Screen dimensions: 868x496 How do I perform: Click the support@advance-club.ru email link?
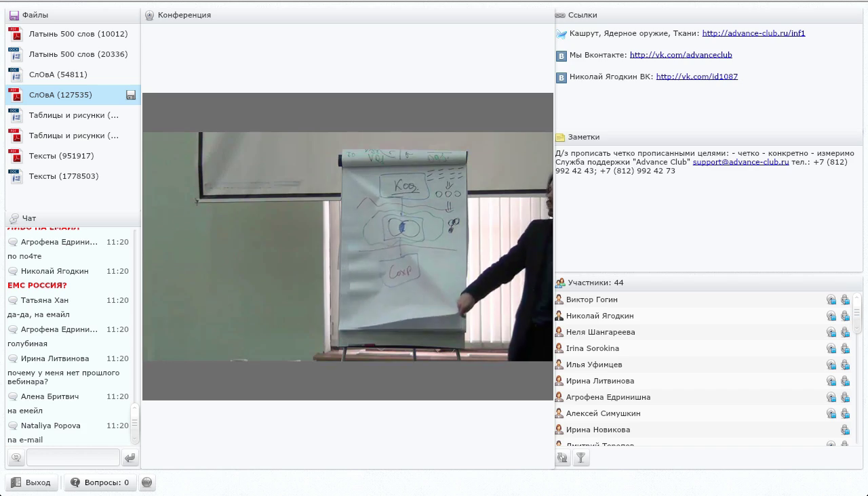(741, 162)
